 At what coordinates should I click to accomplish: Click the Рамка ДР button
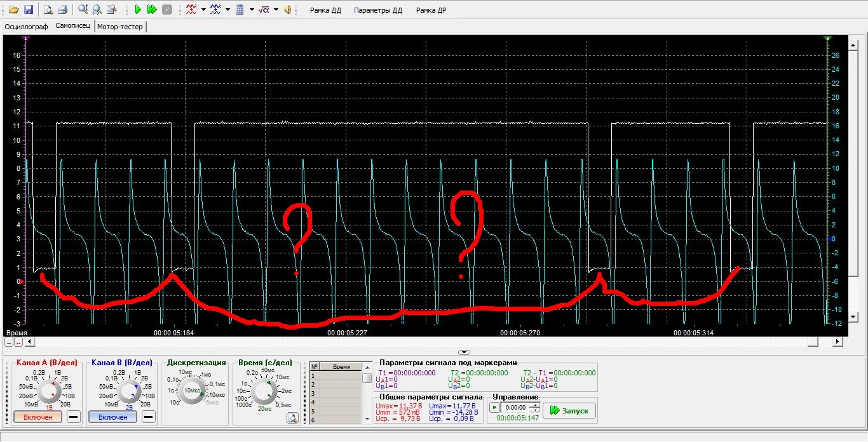pyautogui.click(x=431, y=10)
